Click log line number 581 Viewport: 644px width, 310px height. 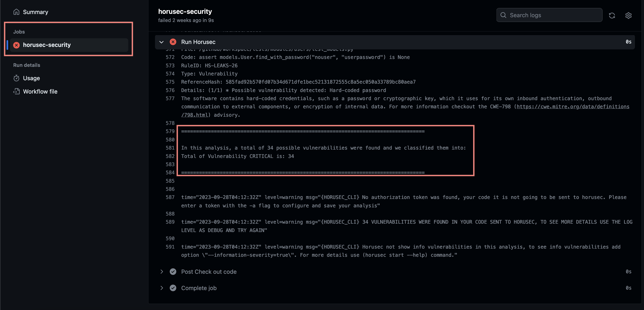click(x=170, y=148)
